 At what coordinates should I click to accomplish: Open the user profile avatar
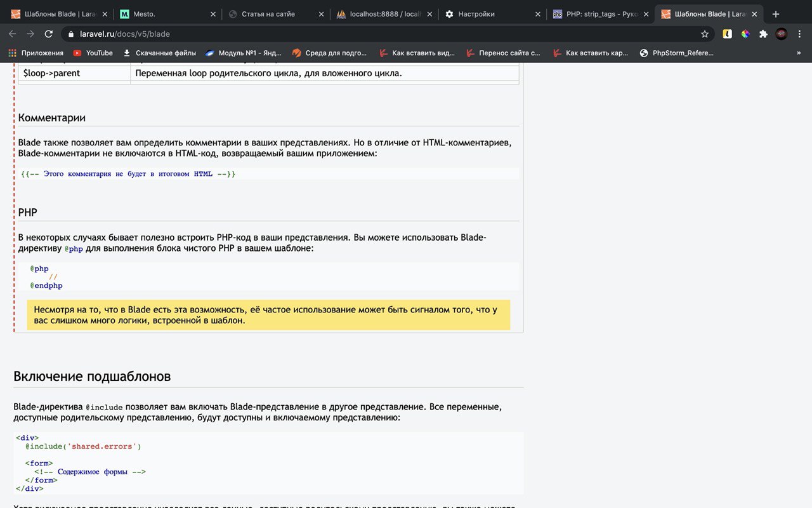coord(782,34)
